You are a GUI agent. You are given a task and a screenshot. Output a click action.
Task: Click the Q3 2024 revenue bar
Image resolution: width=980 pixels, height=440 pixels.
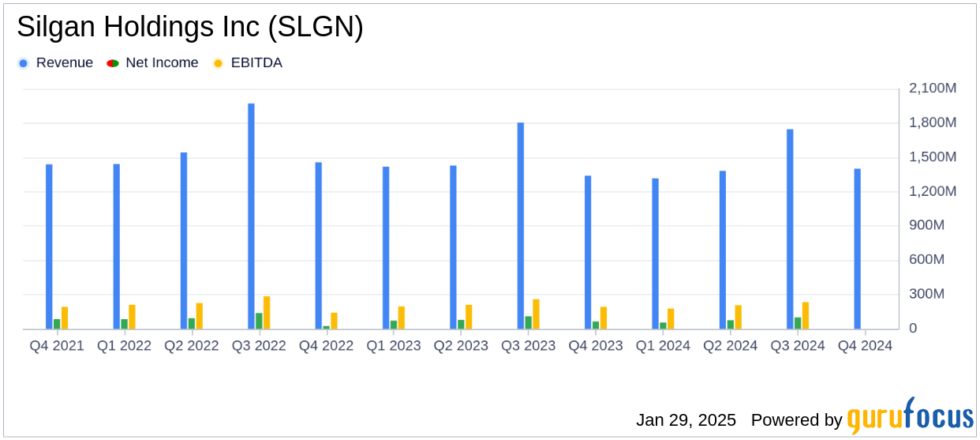[x=790, y=229]
